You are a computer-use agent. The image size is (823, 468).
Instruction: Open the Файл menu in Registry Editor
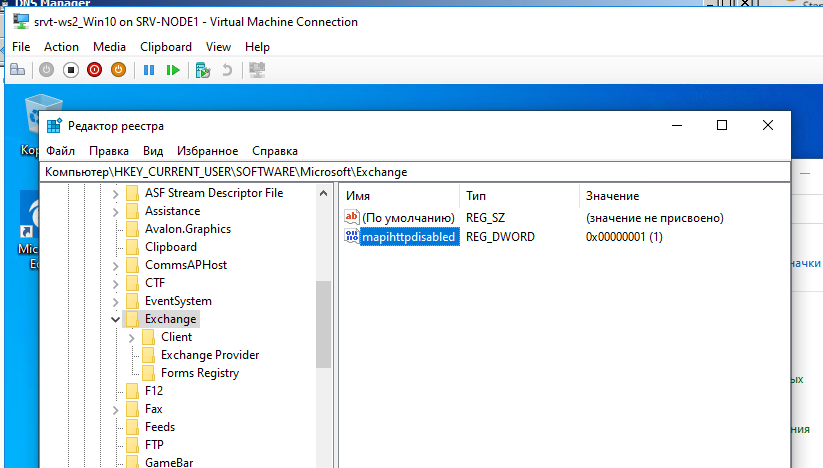[x=60, y=151]
